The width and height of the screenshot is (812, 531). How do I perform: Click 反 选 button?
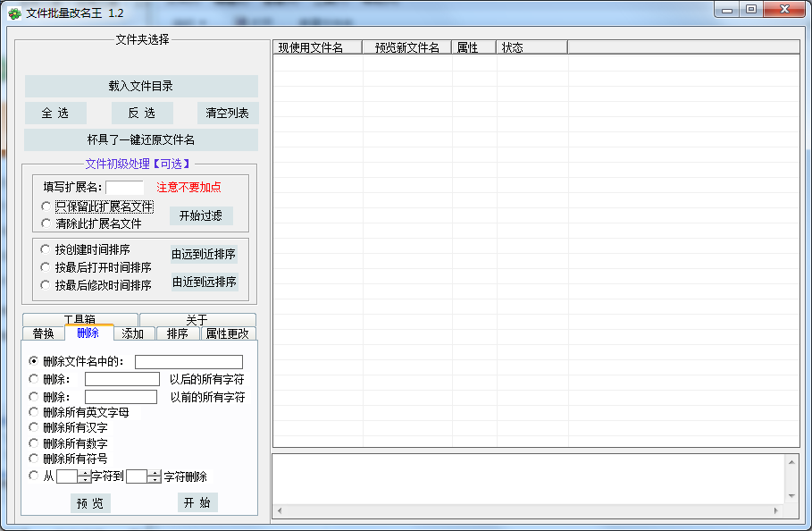point(142,113)
